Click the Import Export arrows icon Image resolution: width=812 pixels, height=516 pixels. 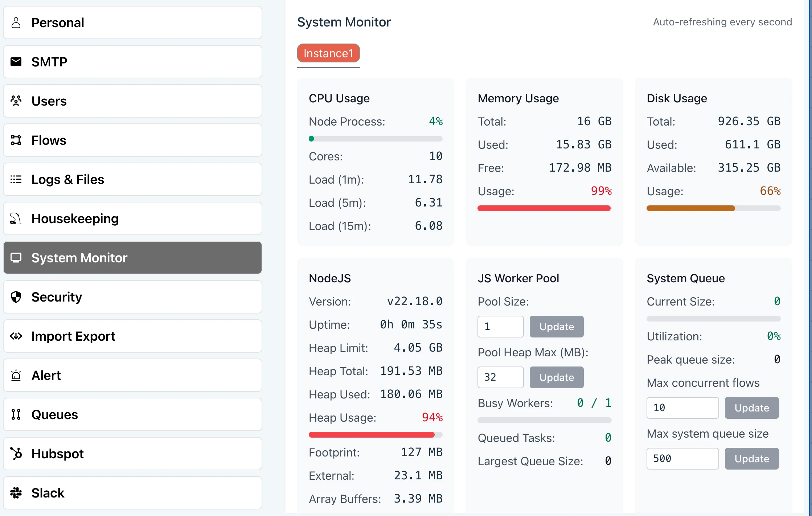click(16, 336)
